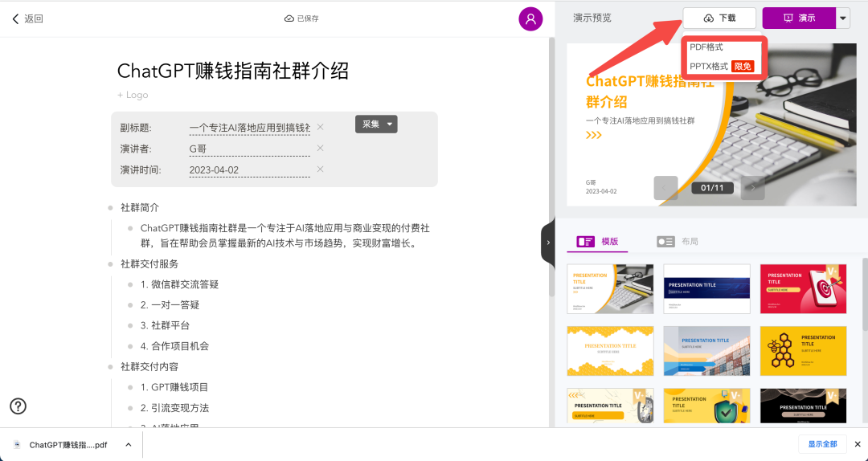Viewport: 868px width, 461px height.
Task: Close the browser download bar
Action: [x=858, y=444]
